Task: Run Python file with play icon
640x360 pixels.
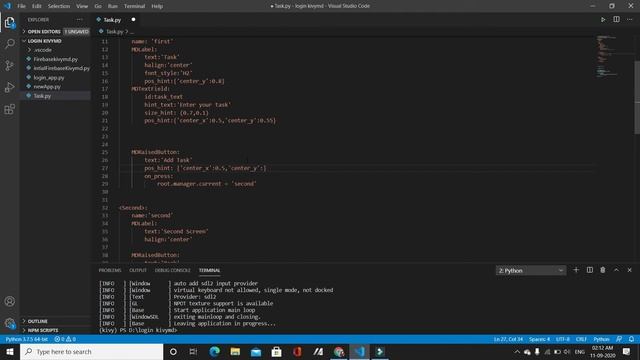Action: tap(603, 20)
